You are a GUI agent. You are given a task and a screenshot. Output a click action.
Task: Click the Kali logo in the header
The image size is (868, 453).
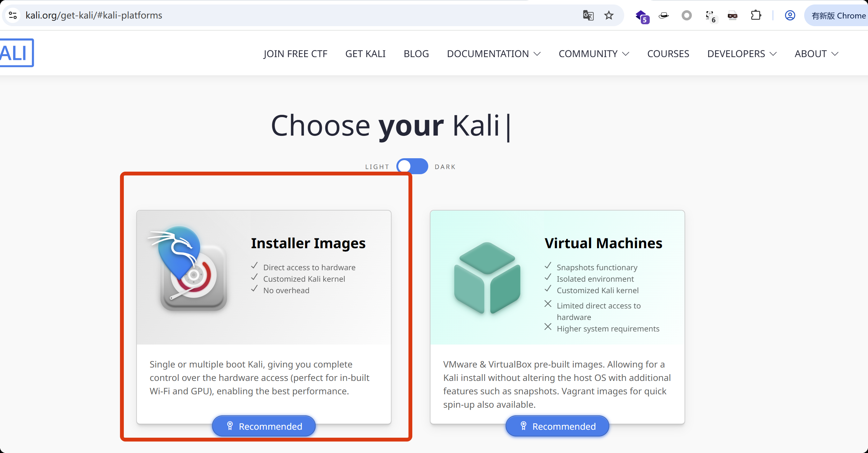click(16, 53)
